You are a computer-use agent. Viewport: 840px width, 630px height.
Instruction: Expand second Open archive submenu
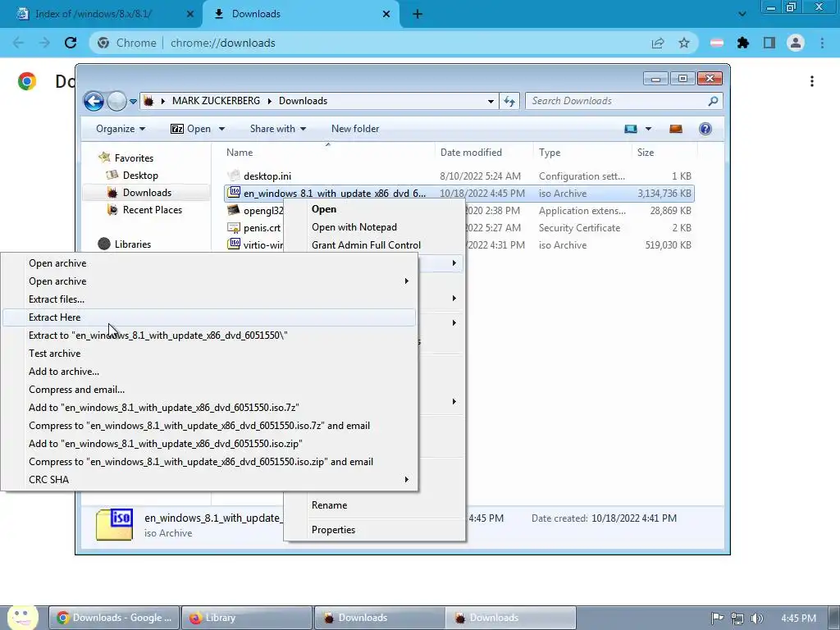coord(407,281)
